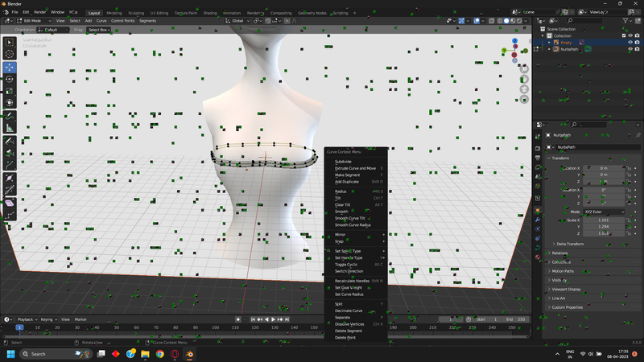This screenshot has height=362, width=644.
Task: Select the Shear tool
Action: point(10,204)
